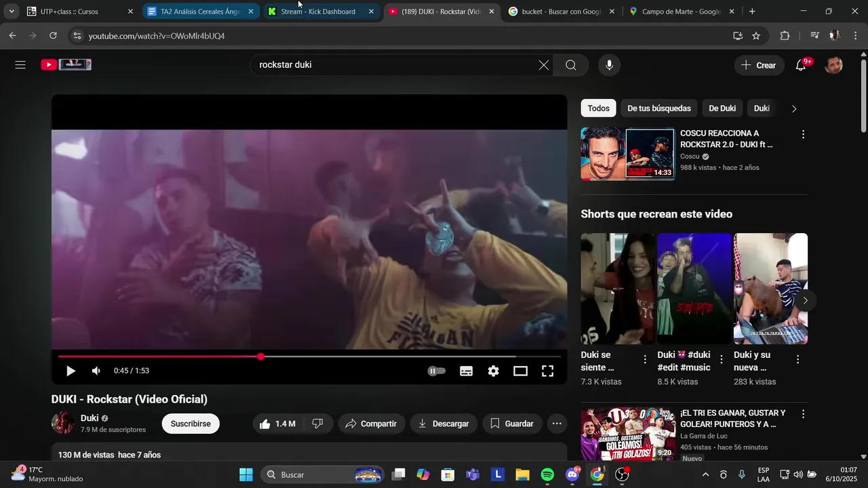The width and height of the screenshot is (868, 488).
Task: Open options for EL TRI ES GANAR video
Action: (x=803, y=414)
